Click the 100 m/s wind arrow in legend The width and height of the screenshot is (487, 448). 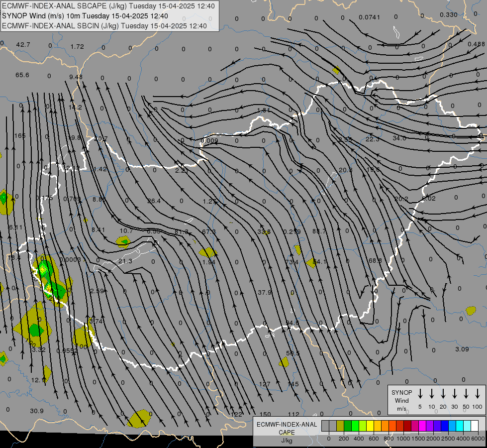click(x=478, y=394)
